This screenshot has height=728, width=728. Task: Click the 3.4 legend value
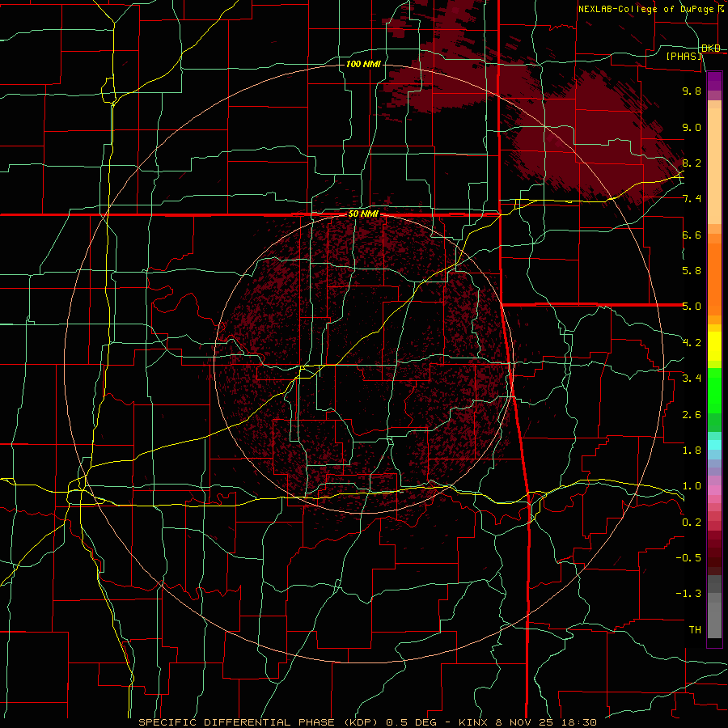(x=692, y=379)
